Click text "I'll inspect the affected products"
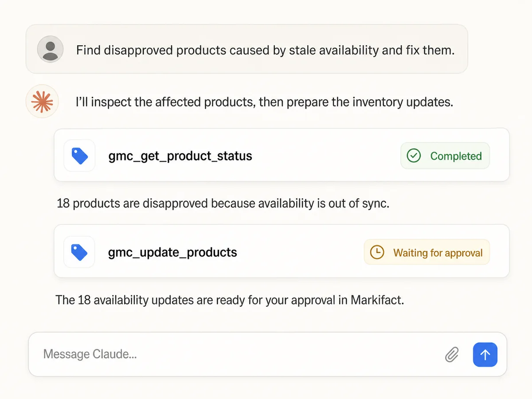Image resolution: width=532 pixels, height=399 pixels. 166,102
